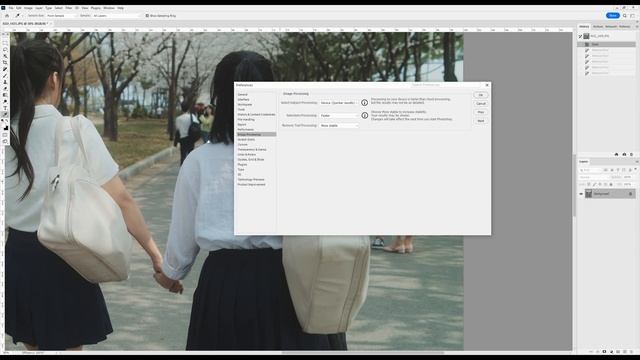Close the Preferences dialog with X
640x360 pixels.
(487, 85)
